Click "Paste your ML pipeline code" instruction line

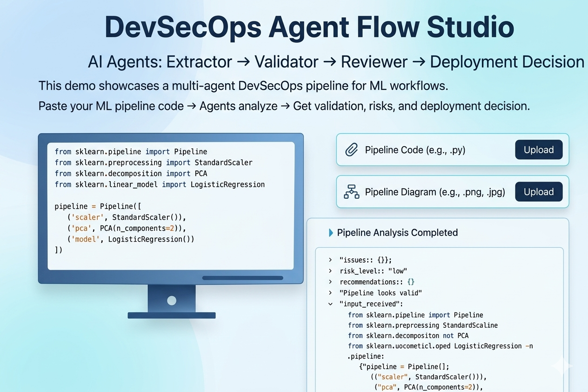point(284,106)
